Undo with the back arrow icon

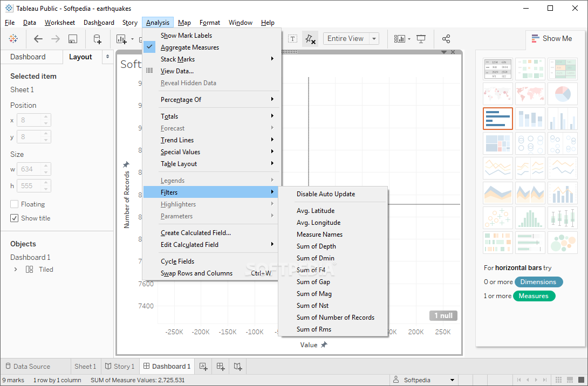tap(38, 39)
